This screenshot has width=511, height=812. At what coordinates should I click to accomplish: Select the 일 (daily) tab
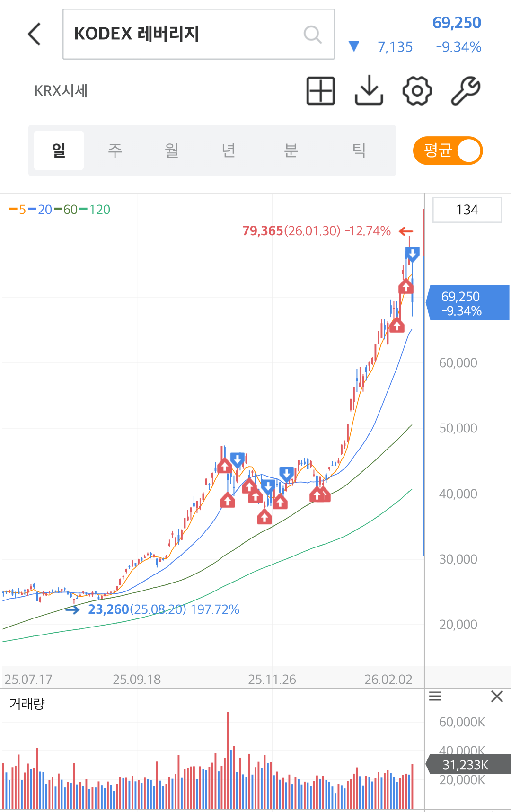[59, 150]
